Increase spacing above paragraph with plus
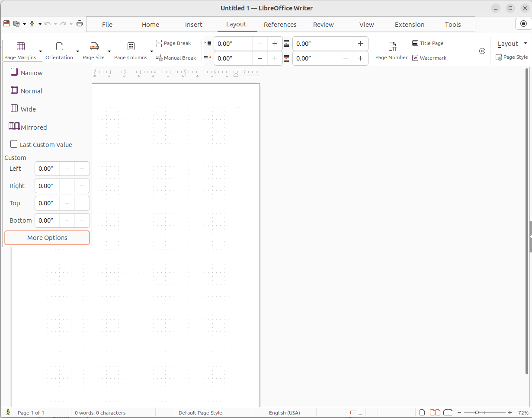The width and height of the screenshot is (532, 418). (360, 44)
